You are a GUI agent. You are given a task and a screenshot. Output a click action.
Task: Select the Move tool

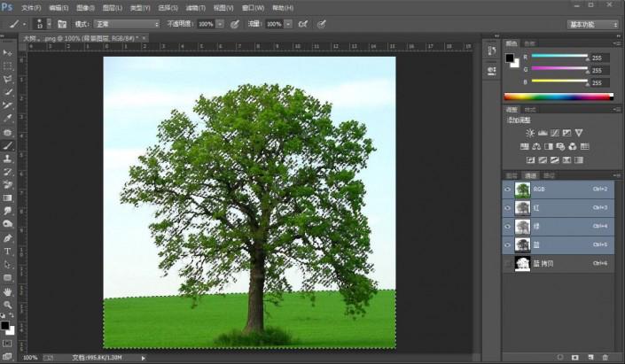pyautogui.click(x=8, y=53)
